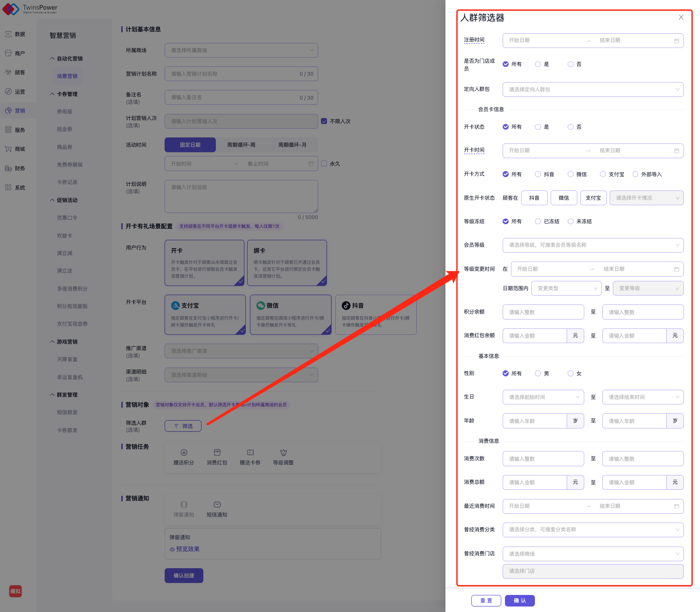Select the 短信通知 notification icon
Screen dimensions: 700x612
click(217, 505)
